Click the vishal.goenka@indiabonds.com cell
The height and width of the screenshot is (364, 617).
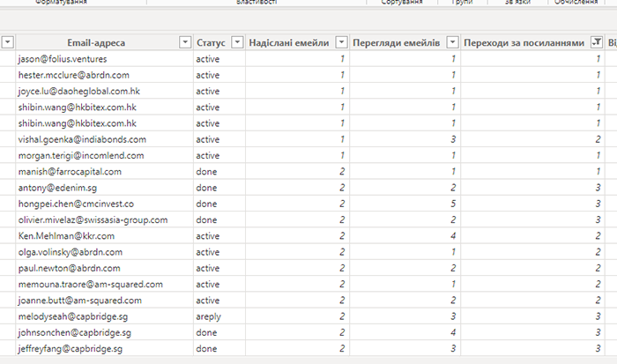104,139
